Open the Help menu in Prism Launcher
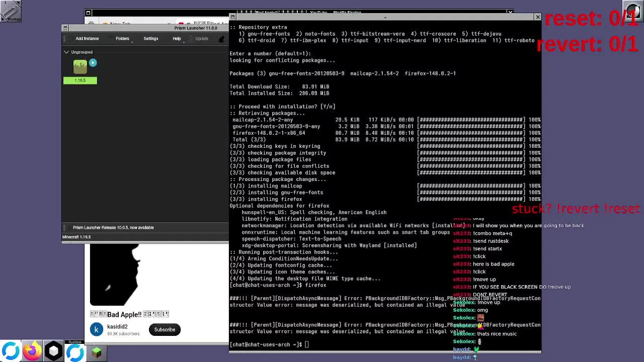This screenshot has height=362, width=644. [x=177, y=39]
